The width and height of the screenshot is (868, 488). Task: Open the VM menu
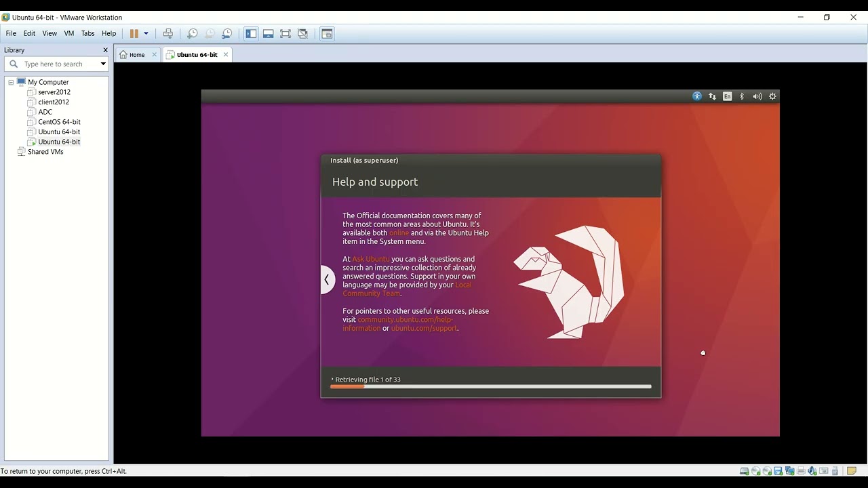[68, 33]
